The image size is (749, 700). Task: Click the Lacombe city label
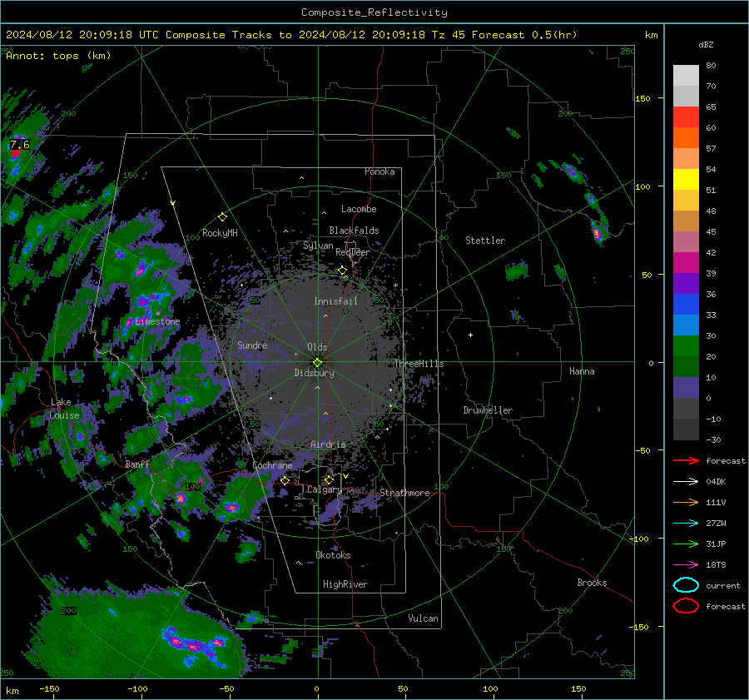coord(359,209)
